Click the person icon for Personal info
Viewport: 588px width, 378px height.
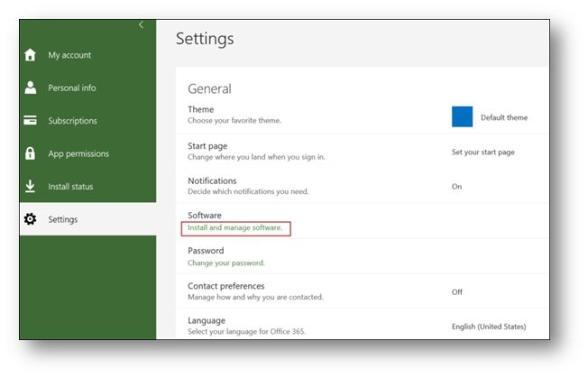31,88
